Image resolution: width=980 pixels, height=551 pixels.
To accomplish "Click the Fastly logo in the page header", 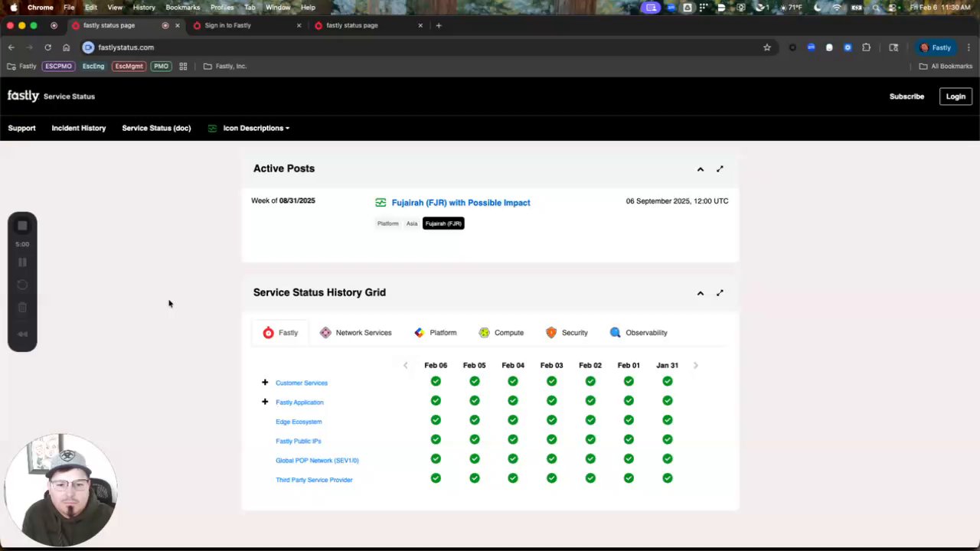I will tap(23, 96).
